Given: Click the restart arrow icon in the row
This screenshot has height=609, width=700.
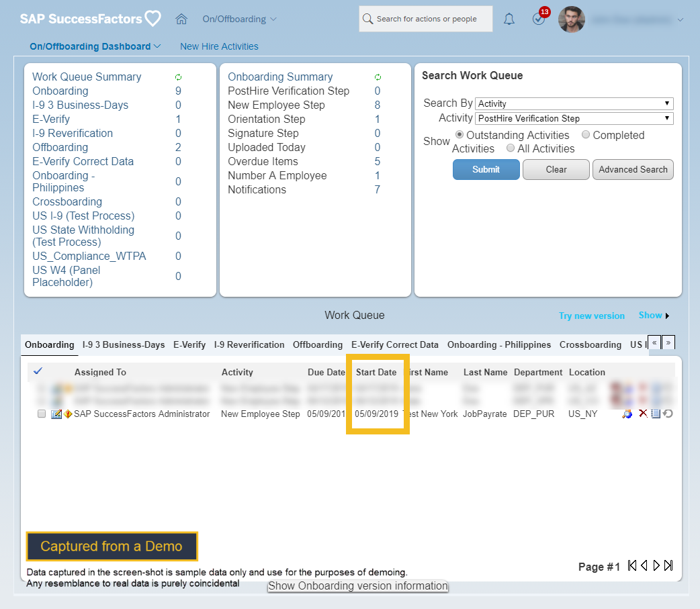Looking at the screenshot, I should [668, 414].
